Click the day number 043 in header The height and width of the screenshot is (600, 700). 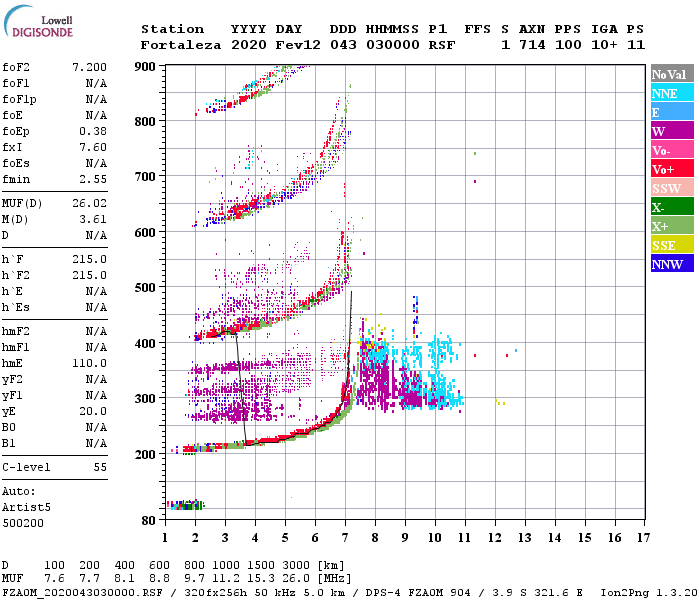[343, 45]
